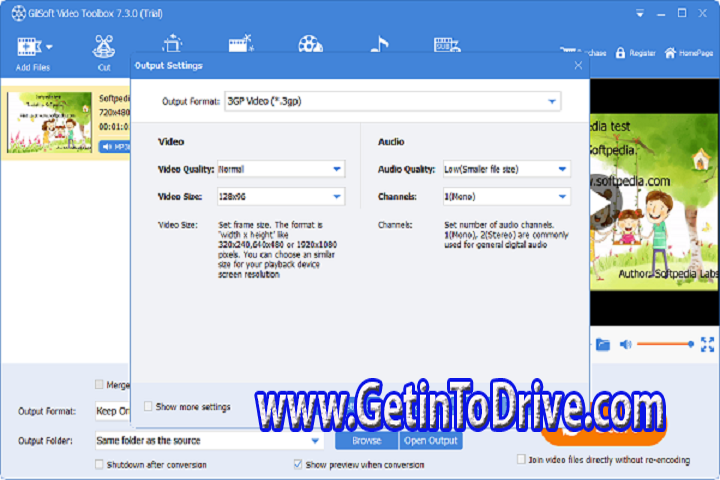Enable Shutdown after conversion
Screen dimensions: 720x480
[99, 464]
